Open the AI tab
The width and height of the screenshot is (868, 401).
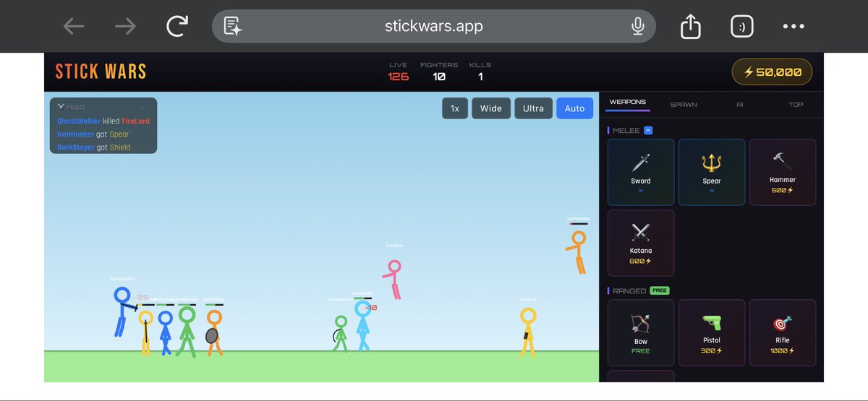pyautogui.click(x=740, y=104)
